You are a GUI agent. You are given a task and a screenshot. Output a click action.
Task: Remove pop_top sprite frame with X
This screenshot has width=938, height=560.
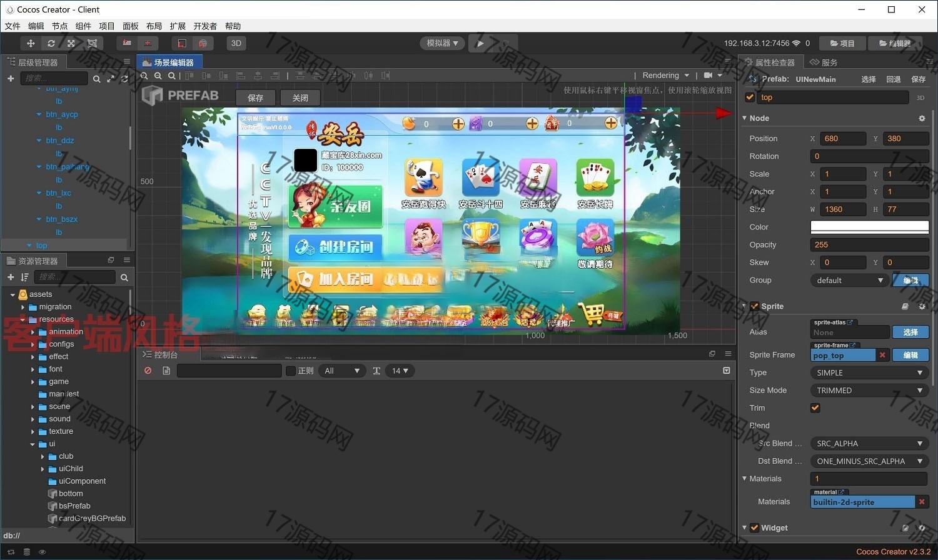(882, 355)
